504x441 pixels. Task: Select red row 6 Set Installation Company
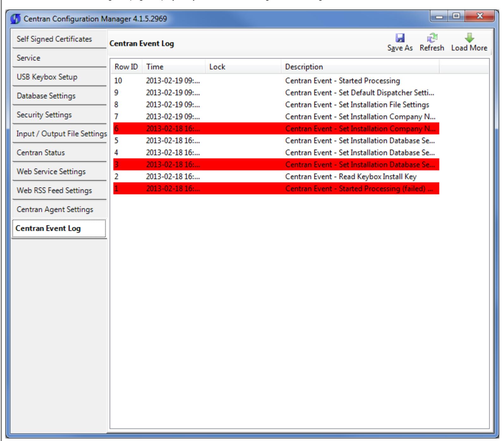276,129
